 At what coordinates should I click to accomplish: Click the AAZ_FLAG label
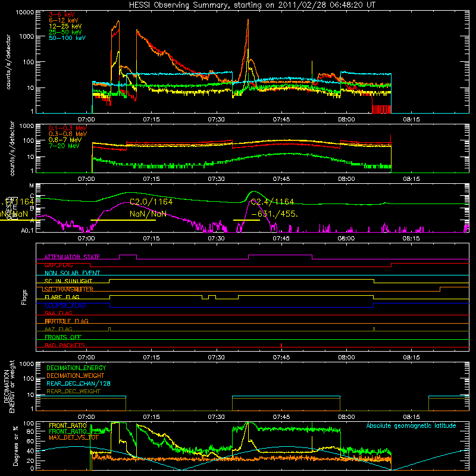coord(58,329)
